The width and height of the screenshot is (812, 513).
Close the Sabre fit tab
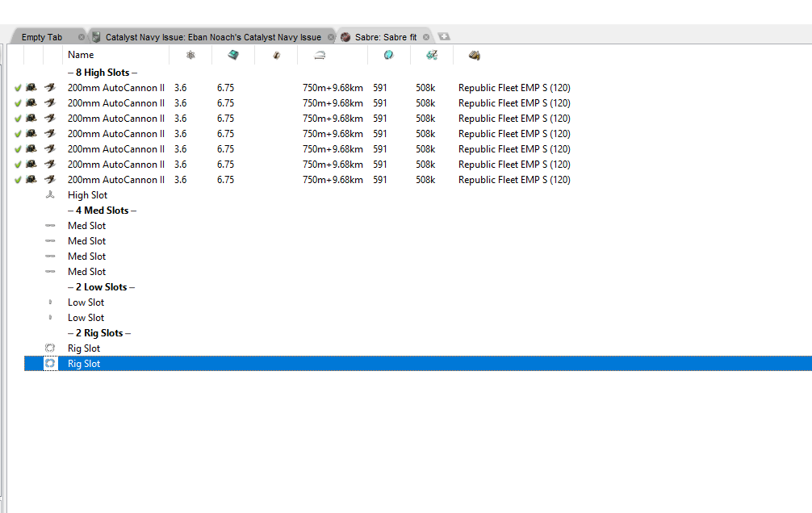425,37
